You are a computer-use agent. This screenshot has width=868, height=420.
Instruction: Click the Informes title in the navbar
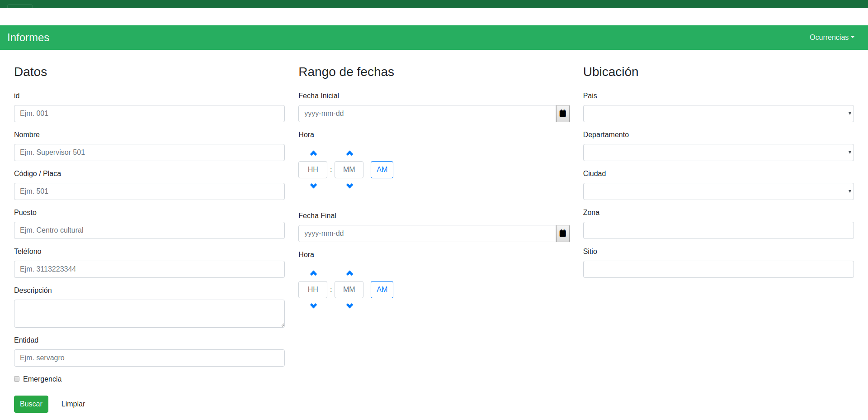tap(28, 38)
